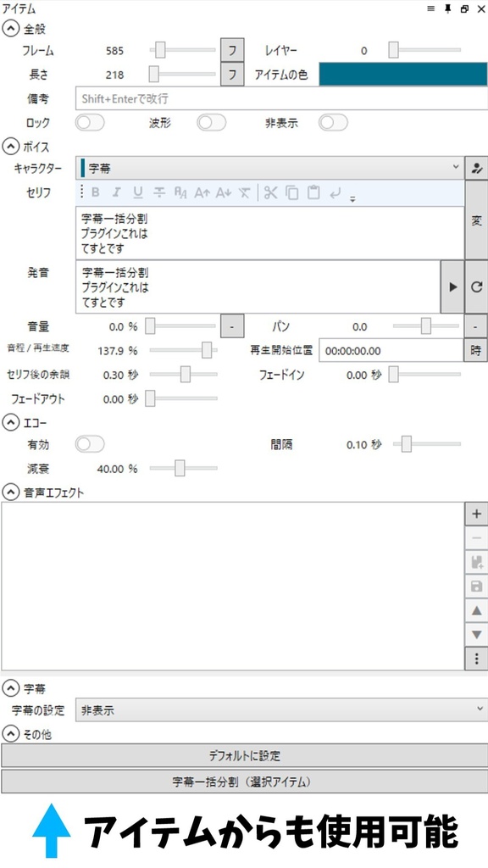Collapse the 全般 section
Viewport: 488px width, 868px height.
[10, 28]
